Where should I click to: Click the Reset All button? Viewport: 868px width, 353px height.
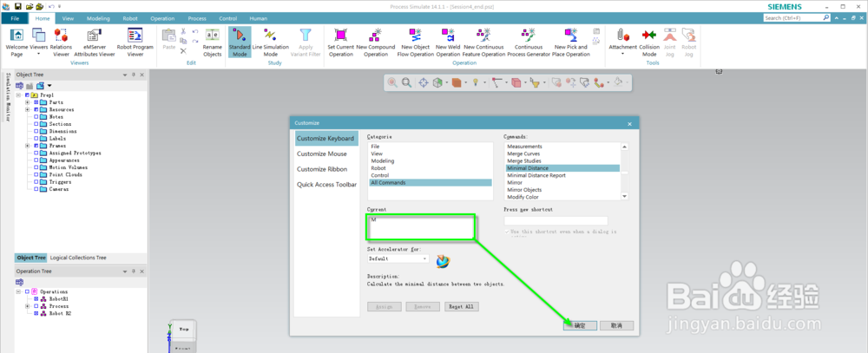click(x=462, y=306)
